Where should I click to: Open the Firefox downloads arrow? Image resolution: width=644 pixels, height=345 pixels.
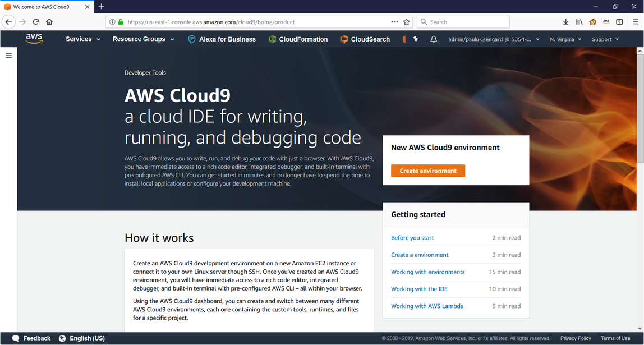coord(565,22)
